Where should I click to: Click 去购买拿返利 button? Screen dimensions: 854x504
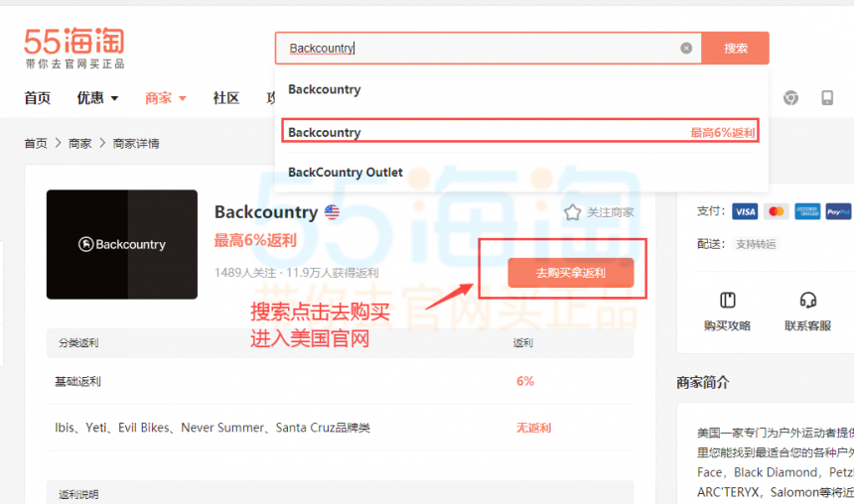pos(571,273)
